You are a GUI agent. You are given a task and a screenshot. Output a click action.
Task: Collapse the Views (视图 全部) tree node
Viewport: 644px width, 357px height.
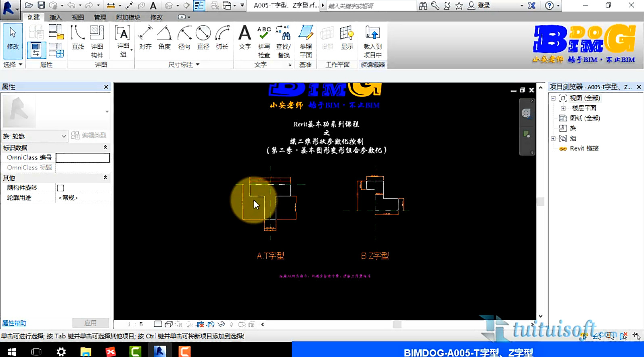pos(553,98)
